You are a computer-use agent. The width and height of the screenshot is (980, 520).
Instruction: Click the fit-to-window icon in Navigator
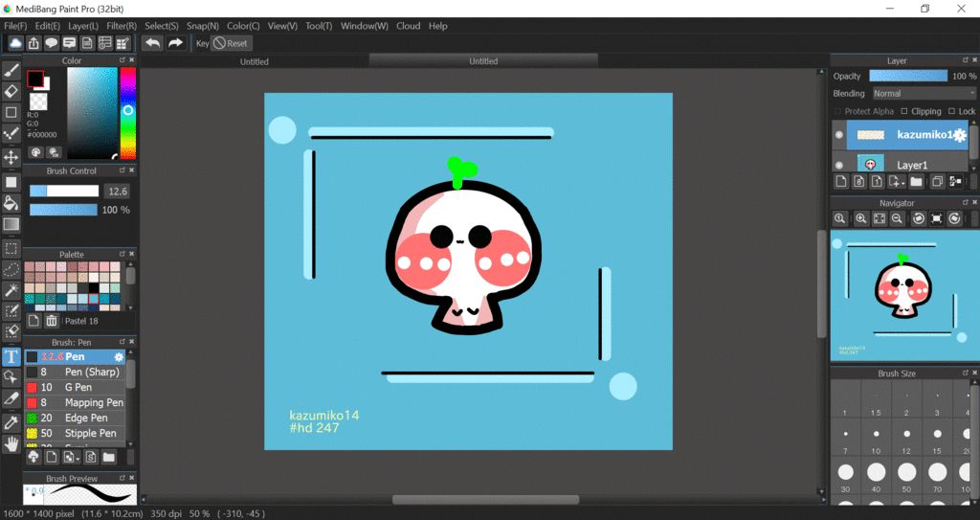point(879,218)
